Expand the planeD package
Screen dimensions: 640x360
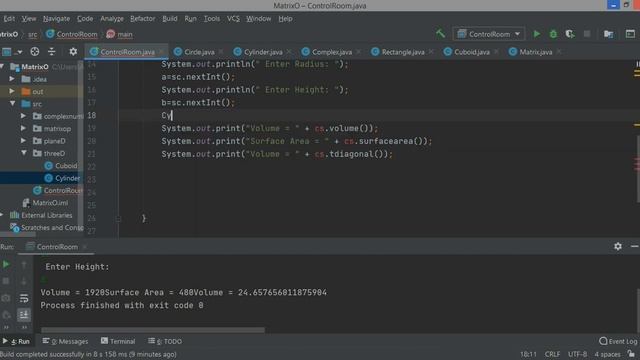23,140
